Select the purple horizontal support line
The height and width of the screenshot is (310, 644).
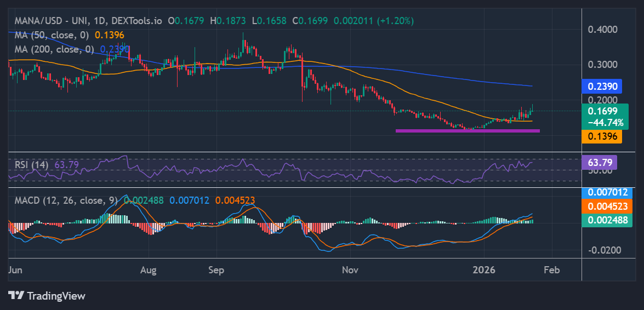coord(468,131)
